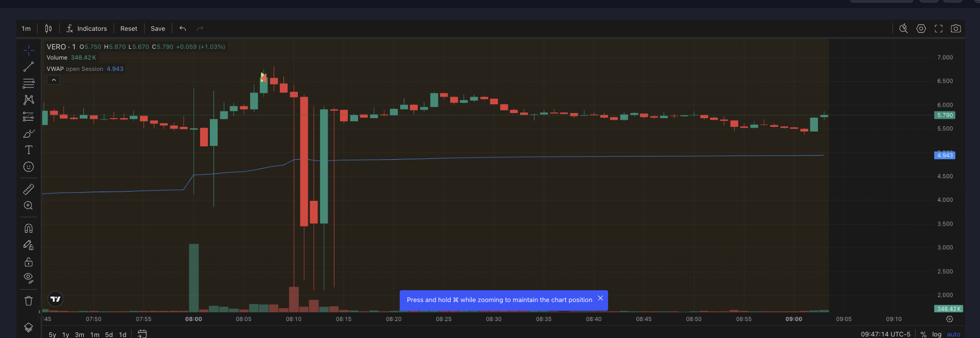Enter fullscreen chart mode
This screenshot has height=338, width=980.
[938, 29]
